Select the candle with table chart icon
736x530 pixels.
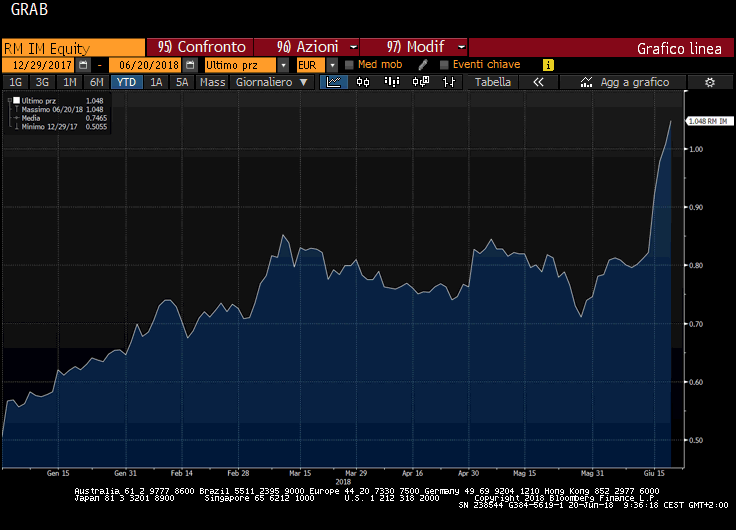pyautogui.click(x=421, y=82)
